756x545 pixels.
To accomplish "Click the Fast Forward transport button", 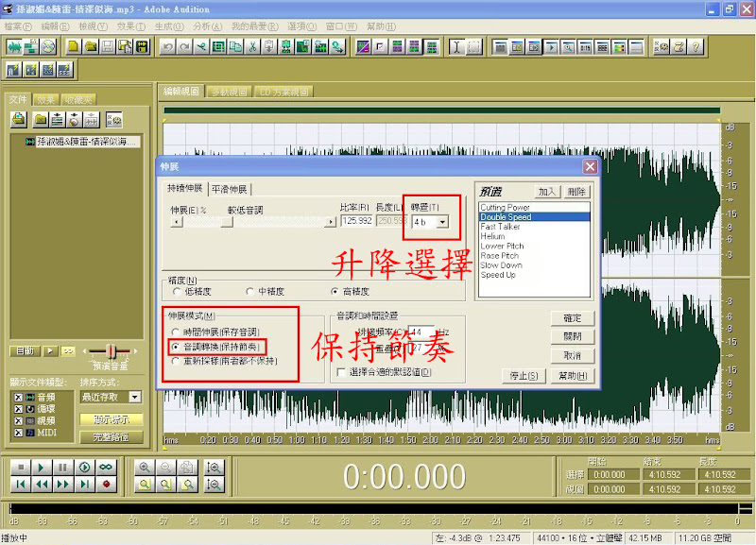I will click(62, 484).
